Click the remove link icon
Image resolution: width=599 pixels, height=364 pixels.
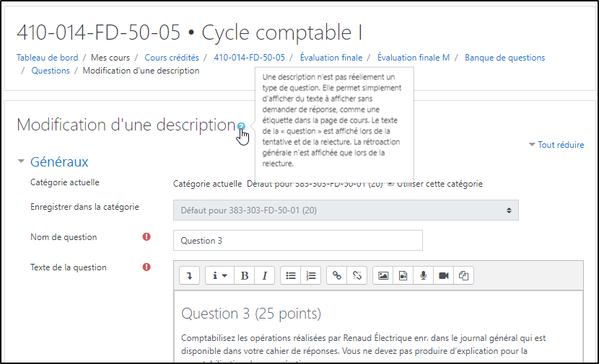[357, 275]
